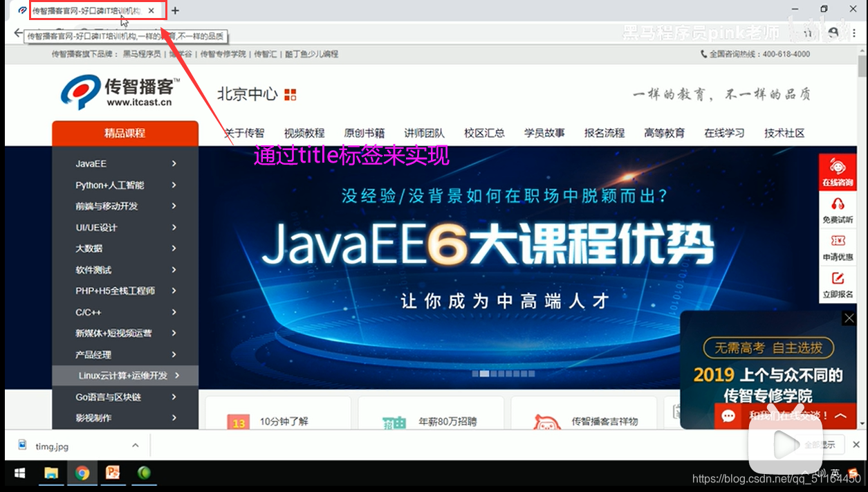Open 报名流程 navigation item

[604, 133]
